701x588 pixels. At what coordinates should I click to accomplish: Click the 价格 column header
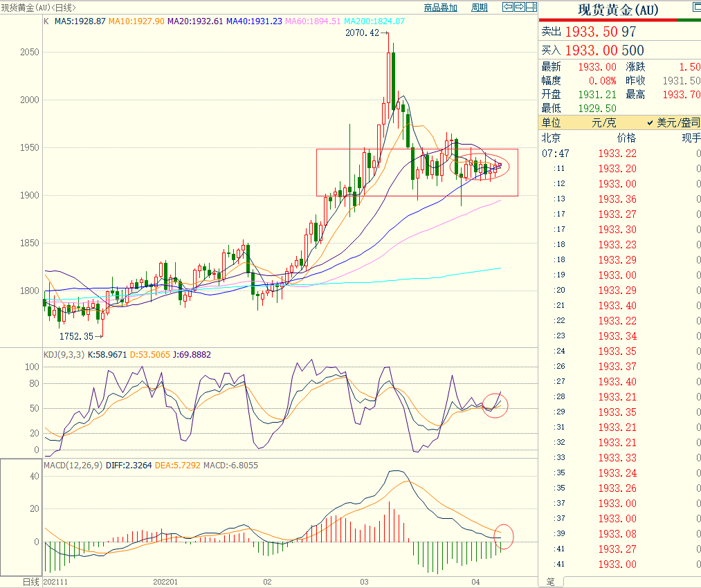coord(626,138)
